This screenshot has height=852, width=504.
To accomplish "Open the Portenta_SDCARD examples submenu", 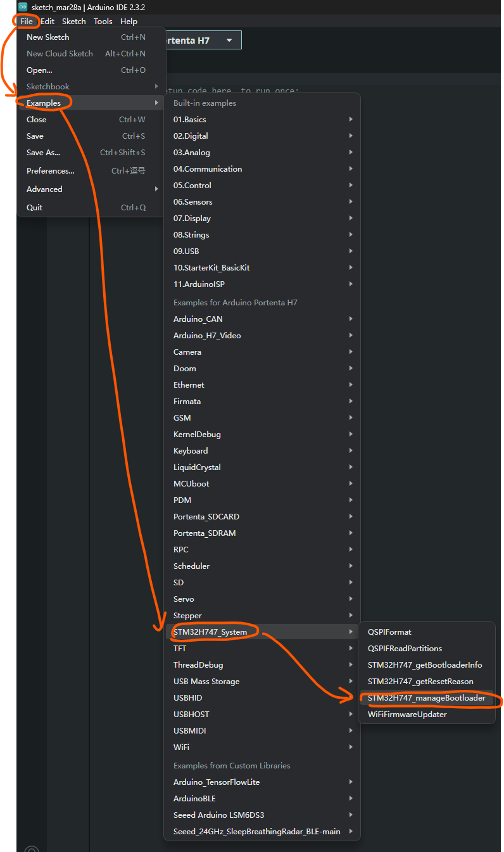I will coord(206,517).
